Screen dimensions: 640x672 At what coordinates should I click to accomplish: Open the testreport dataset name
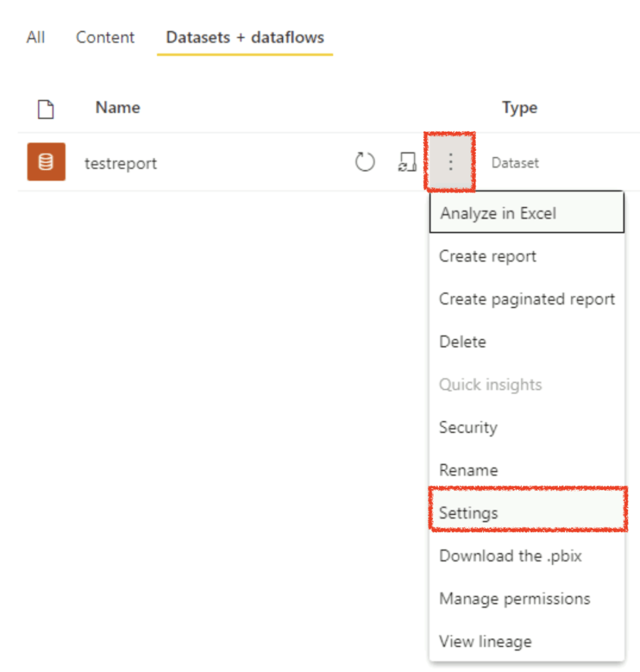121,163
